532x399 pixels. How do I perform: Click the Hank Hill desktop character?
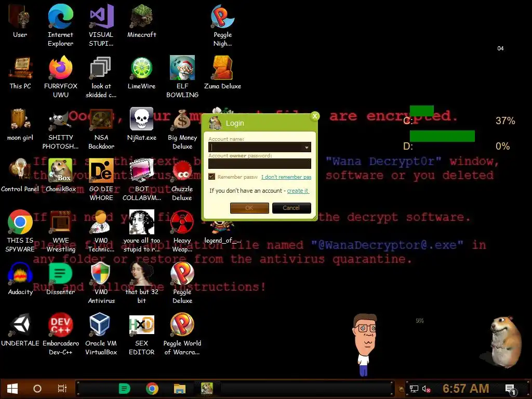(365, 344)
